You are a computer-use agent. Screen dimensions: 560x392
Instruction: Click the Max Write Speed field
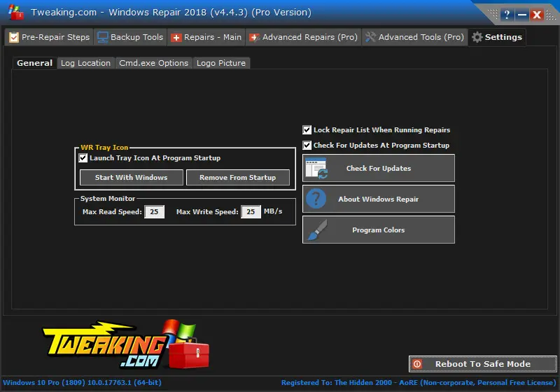[x=251, y=211]
